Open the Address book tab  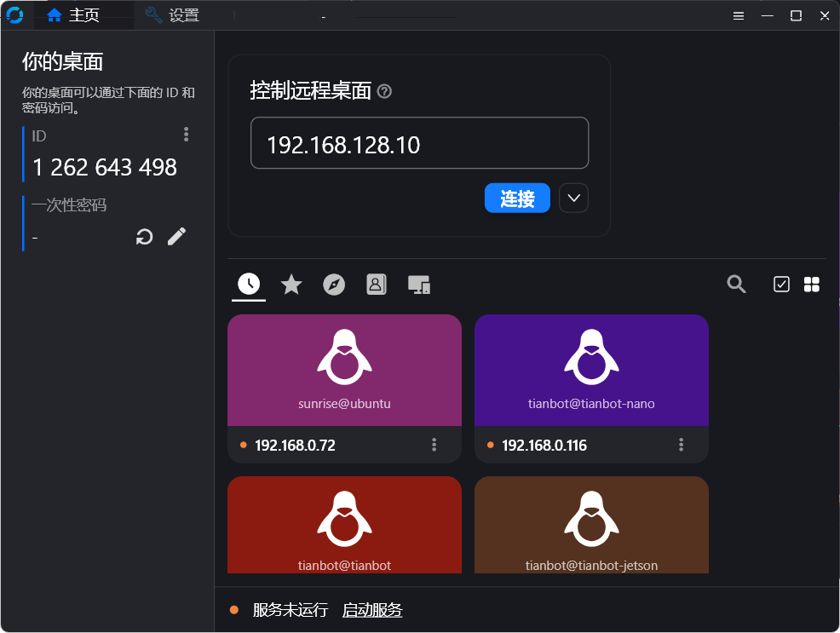tap(376, 285)
